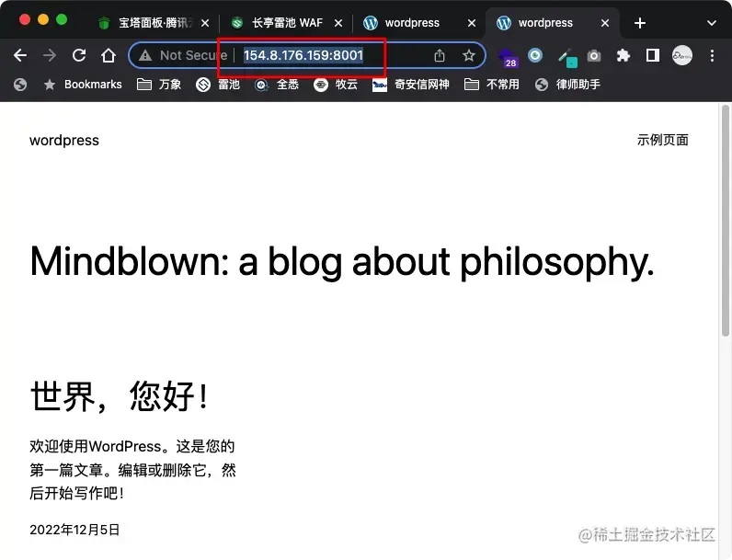
Task: Click the share page icon in address bar
Action: (440, 55)
